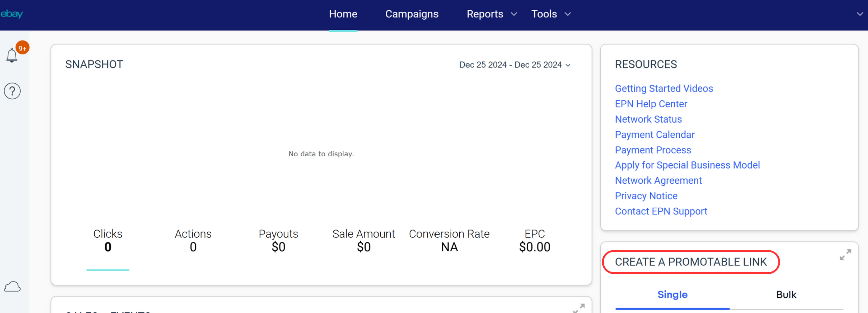This screenshot has width=868, height=313.
Task: Click the RESOURCES heading
Action: (x=646, y=64)
